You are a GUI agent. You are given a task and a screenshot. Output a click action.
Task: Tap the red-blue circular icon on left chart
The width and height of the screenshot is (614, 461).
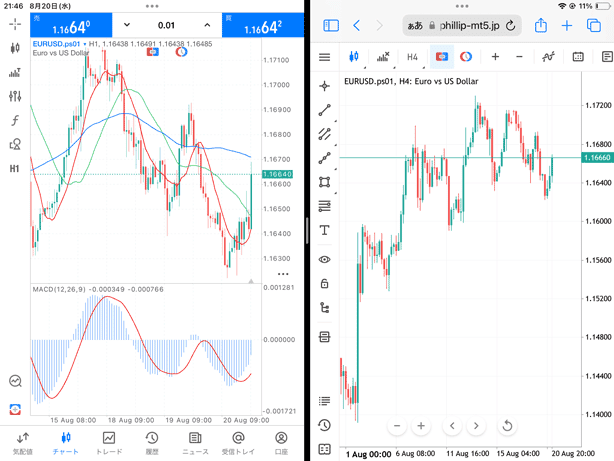(181, 52)
